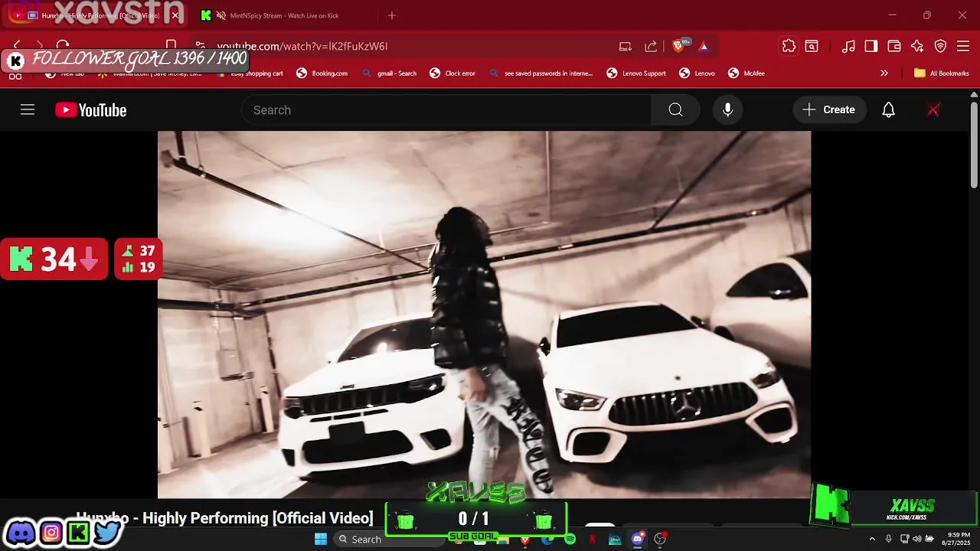
Task: Show hidden system tray icons
Action: [871, 540]
